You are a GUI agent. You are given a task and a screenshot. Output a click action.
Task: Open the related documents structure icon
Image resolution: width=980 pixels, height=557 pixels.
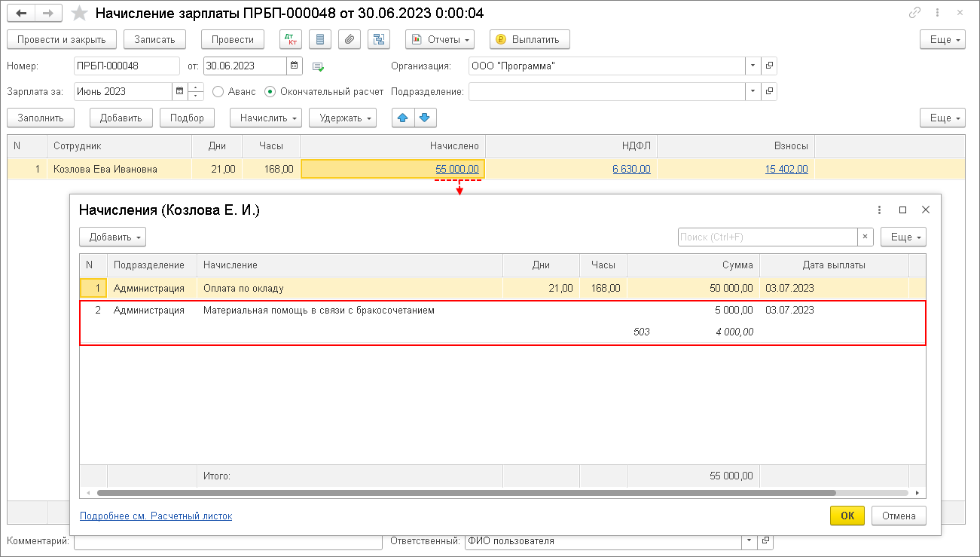(x=379, y=40)
